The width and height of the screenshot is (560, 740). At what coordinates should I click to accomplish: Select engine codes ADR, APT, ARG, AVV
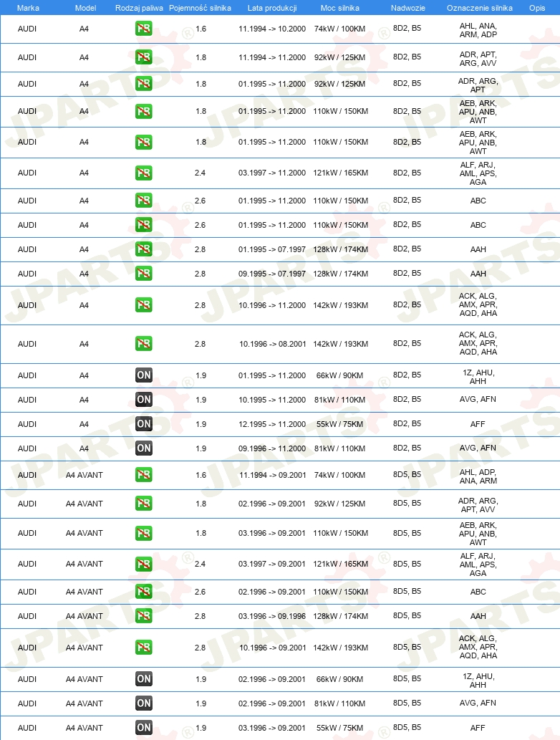(x=478, y=59)
